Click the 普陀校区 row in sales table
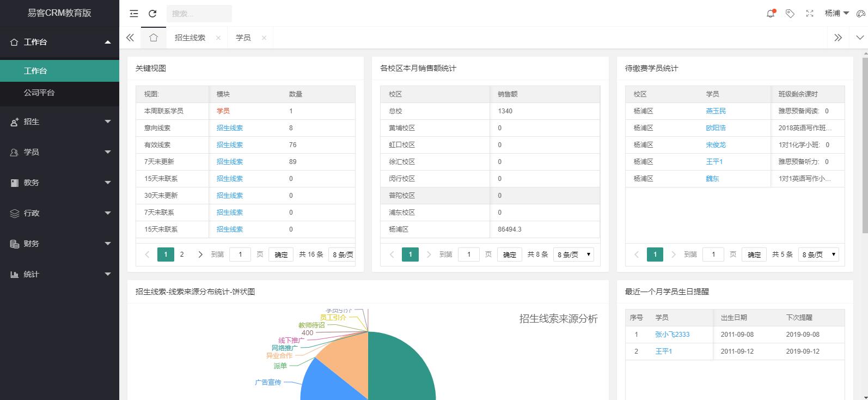Screen dimensions: 868x400 [x=490, y=196]
